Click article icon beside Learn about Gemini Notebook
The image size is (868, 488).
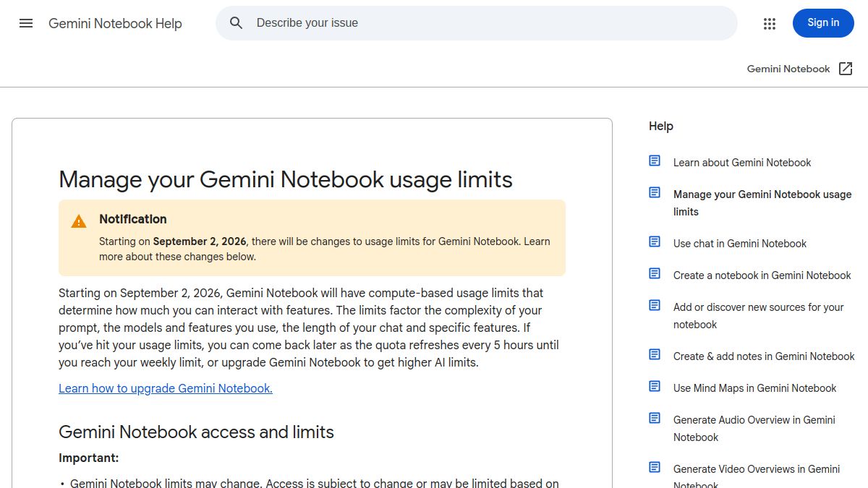[x=655, y=161]
